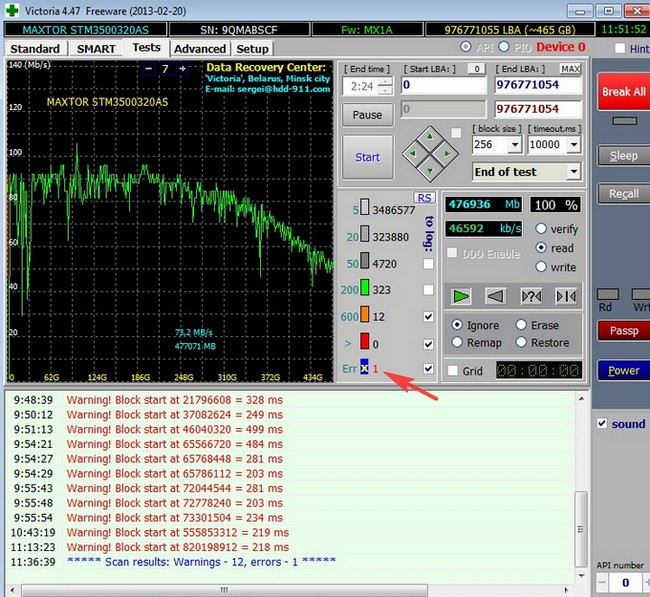Choose the Remap action option
Image resolution: width=650 pixels, height=597 pixels.
[457, 343]
